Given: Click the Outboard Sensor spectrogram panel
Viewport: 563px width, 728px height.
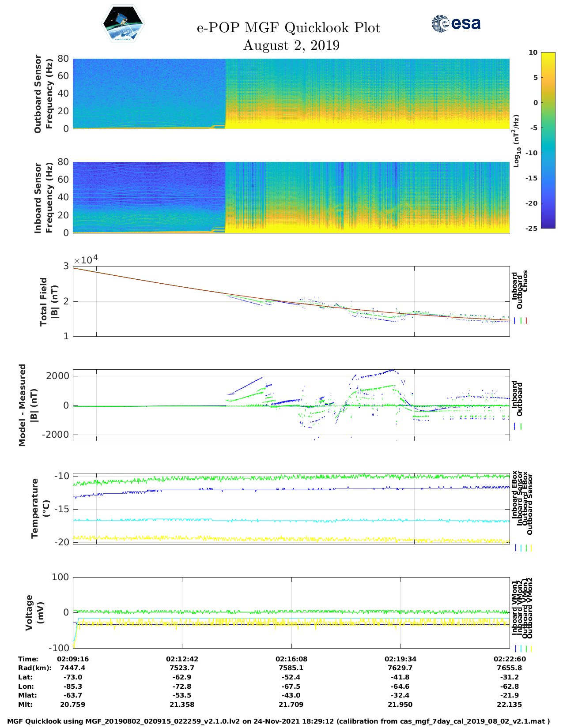Looking at the screenshot, I should [291, 94].
